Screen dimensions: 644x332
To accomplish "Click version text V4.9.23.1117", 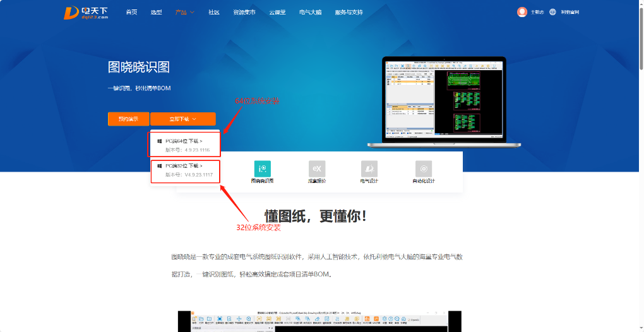I will point(199,175).
